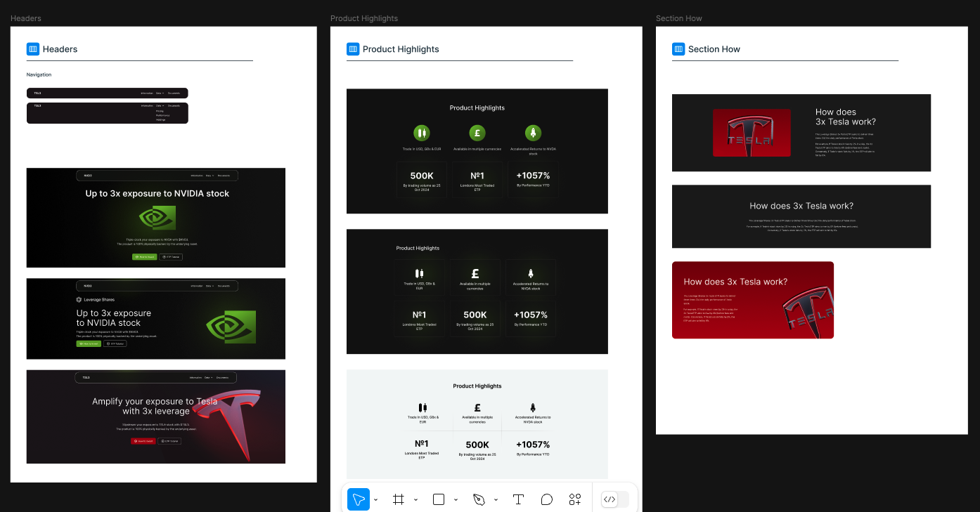This screenshot has width=980, height=512.
Task: Select the Product Highlights frame label
Action: 364,18
